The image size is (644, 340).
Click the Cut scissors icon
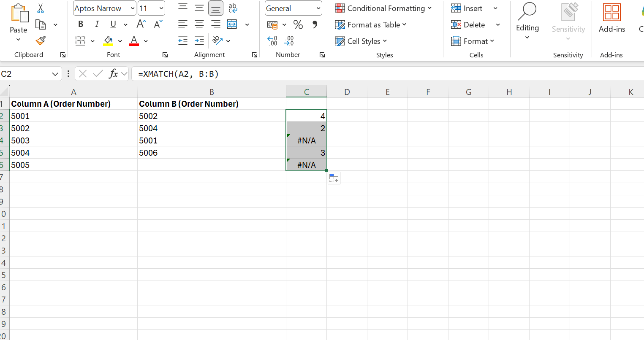(41, 8)
